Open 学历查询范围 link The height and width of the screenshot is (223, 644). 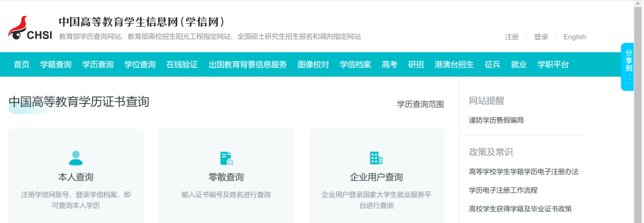(x=420, y=104)
